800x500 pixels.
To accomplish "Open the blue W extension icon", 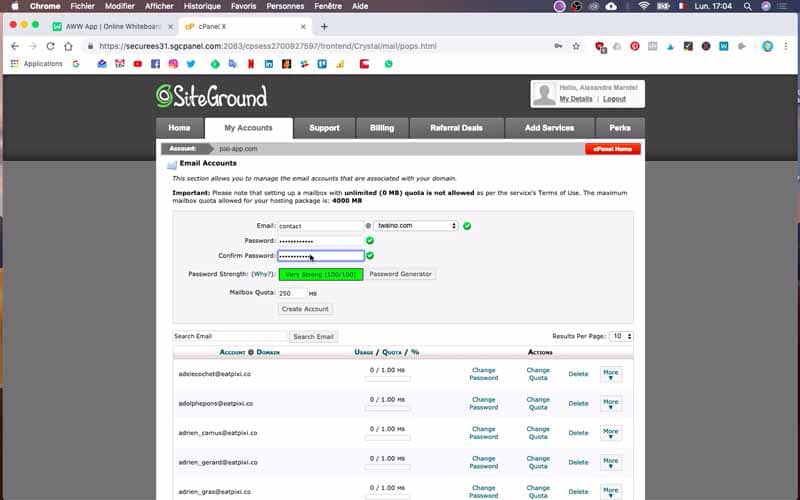I will [x=723, y=46].
